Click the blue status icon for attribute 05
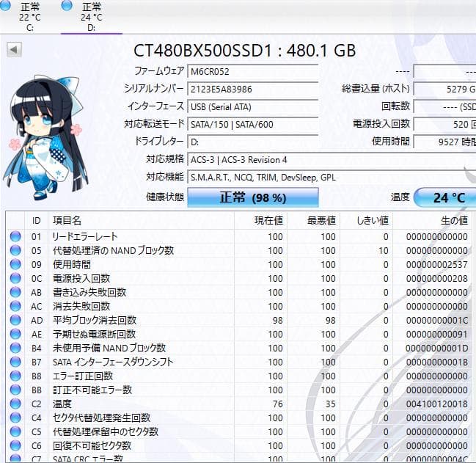This screenshot has width=476, height=463. pos(15,250)
